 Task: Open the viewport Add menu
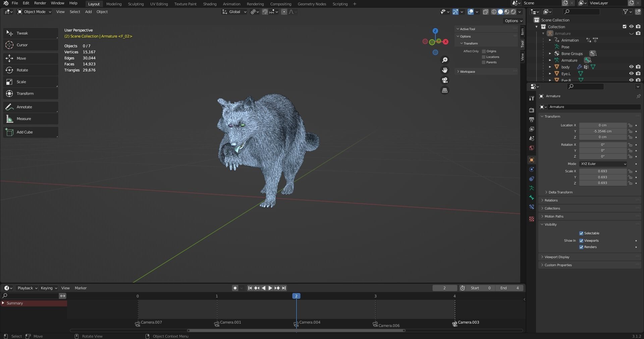point(88,12)
